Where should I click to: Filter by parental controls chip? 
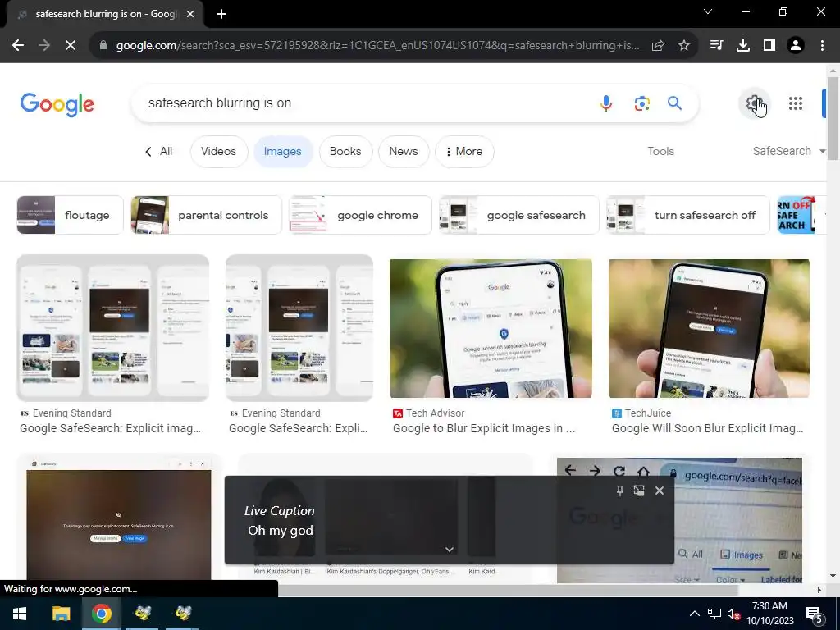206,216
